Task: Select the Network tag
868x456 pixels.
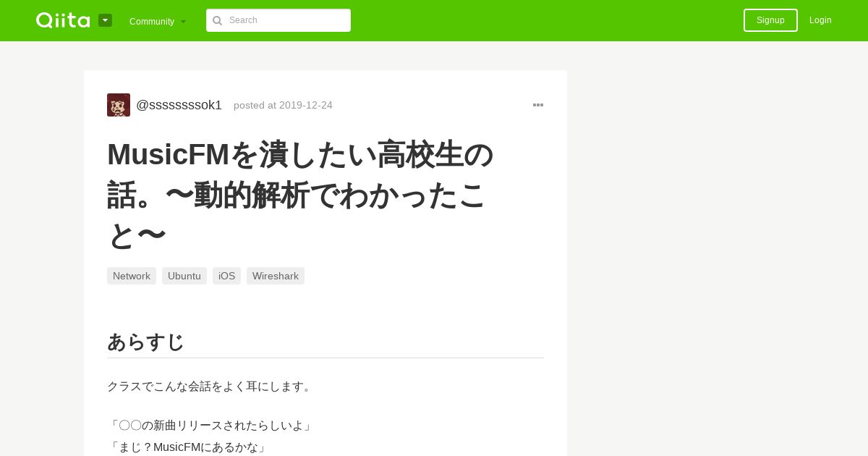Action: [x=132, y=276]
